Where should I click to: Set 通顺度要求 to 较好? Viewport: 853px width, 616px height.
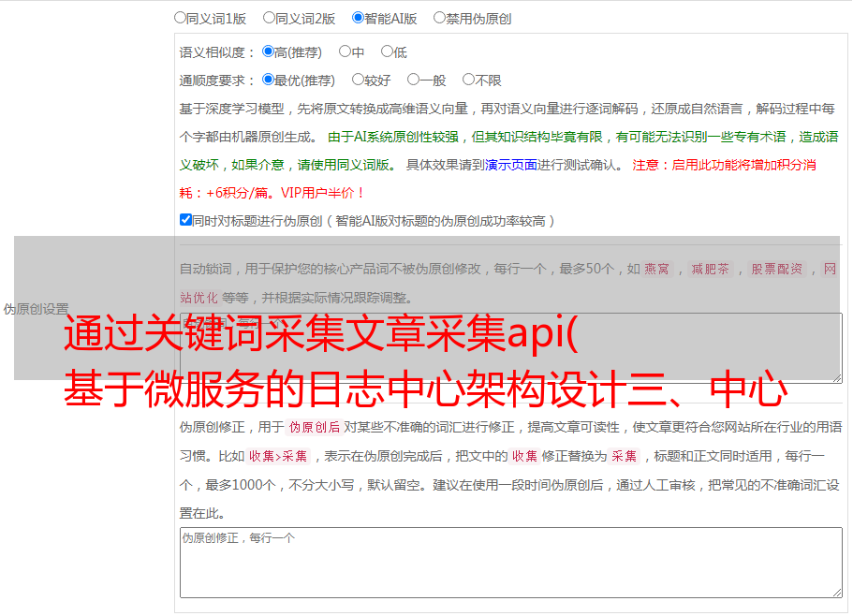pyautogui.click(x=358, y=80)
